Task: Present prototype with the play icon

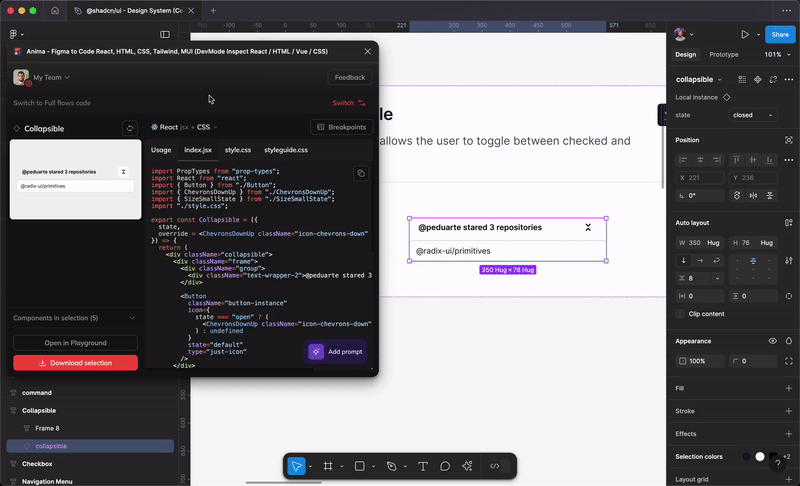Action: click(745, 34)
